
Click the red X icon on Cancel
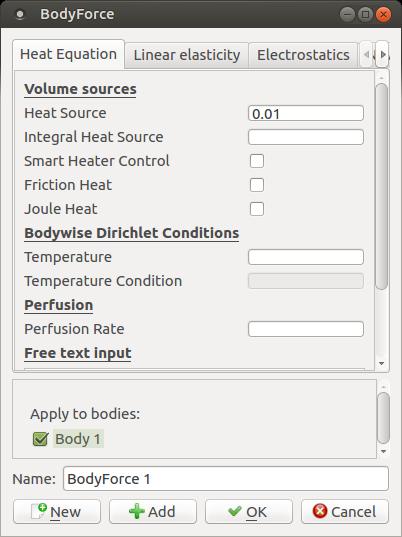pos(320,511)
